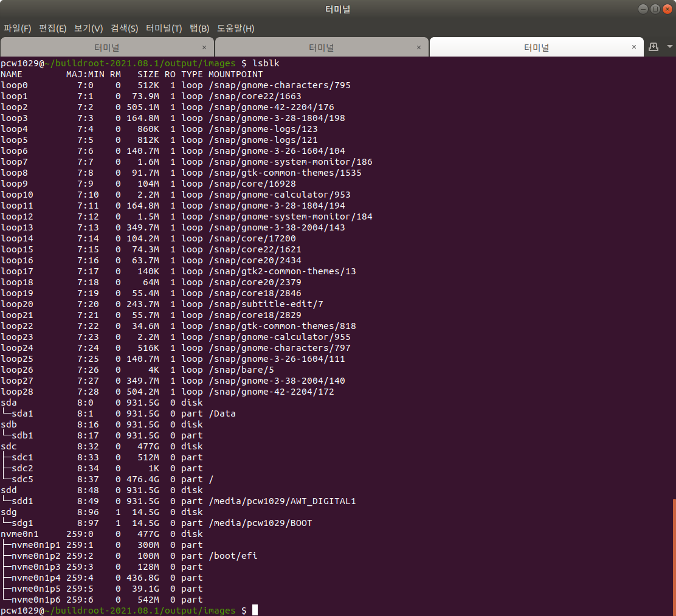The image size is (676, 616).
Task: Open the 보기(V) menu
Action: coord(88,28)
